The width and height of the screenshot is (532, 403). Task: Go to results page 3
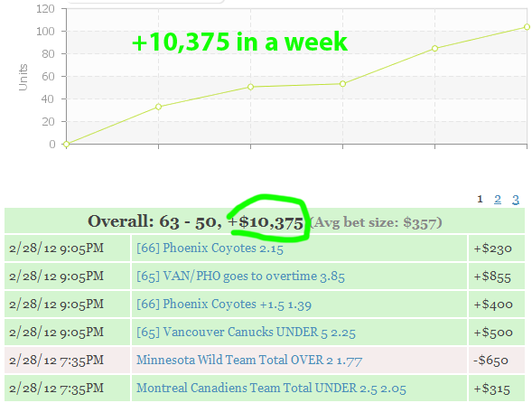click(x=516, y=199)
